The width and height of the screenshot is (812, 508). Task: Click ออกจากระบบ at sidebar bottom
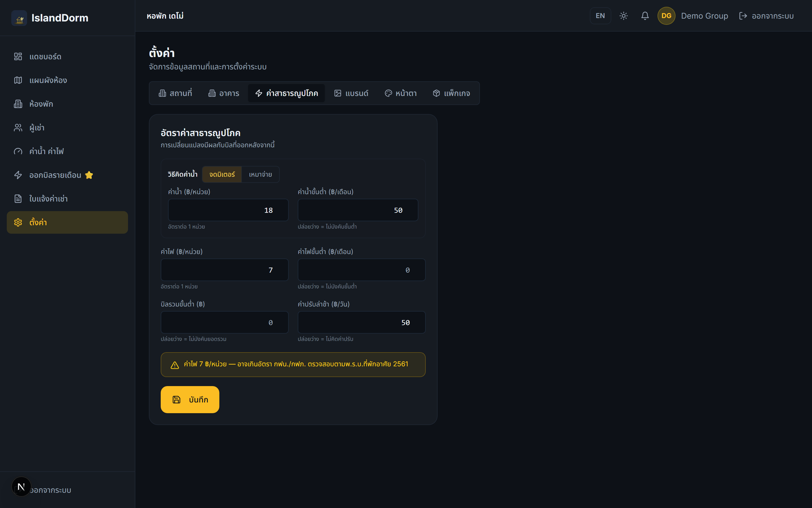tap(50, 490)
